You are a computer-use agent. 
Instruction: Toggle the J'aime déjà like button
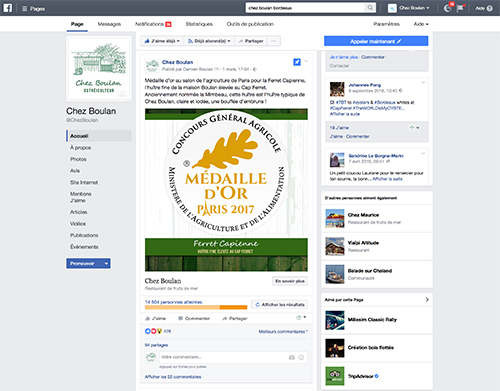[162, 41]
